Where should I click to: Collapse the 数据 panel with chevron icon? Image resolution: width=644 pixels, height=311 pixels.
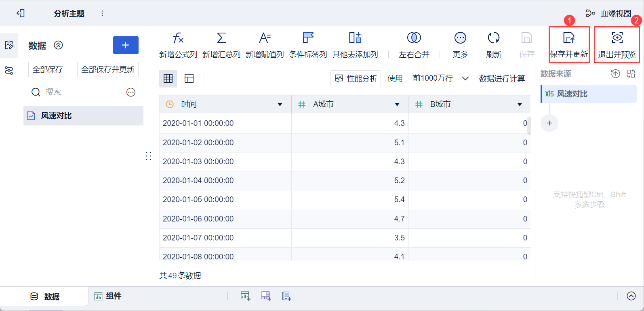pos(59,45)
